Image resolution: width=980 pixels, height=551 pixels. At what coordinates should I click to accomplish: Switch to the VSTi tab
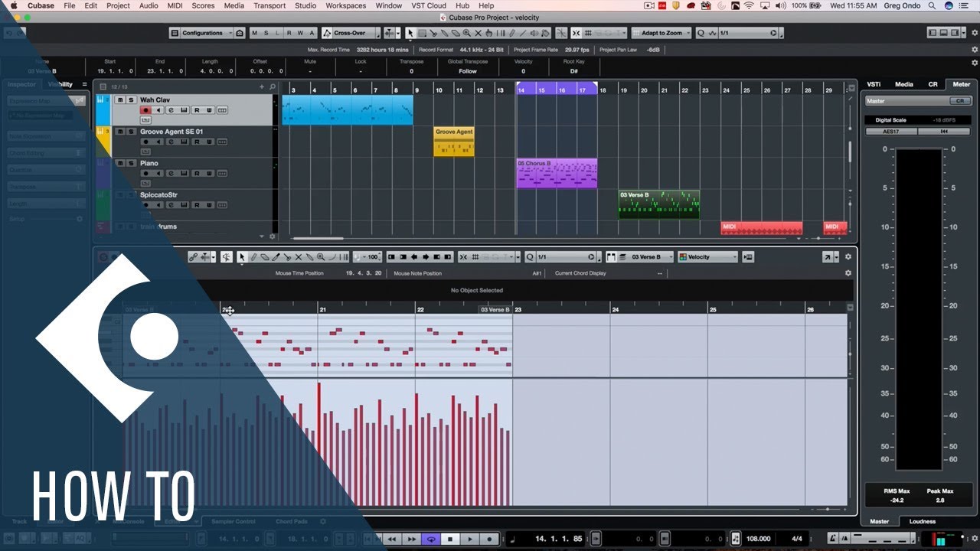(873, 84)
